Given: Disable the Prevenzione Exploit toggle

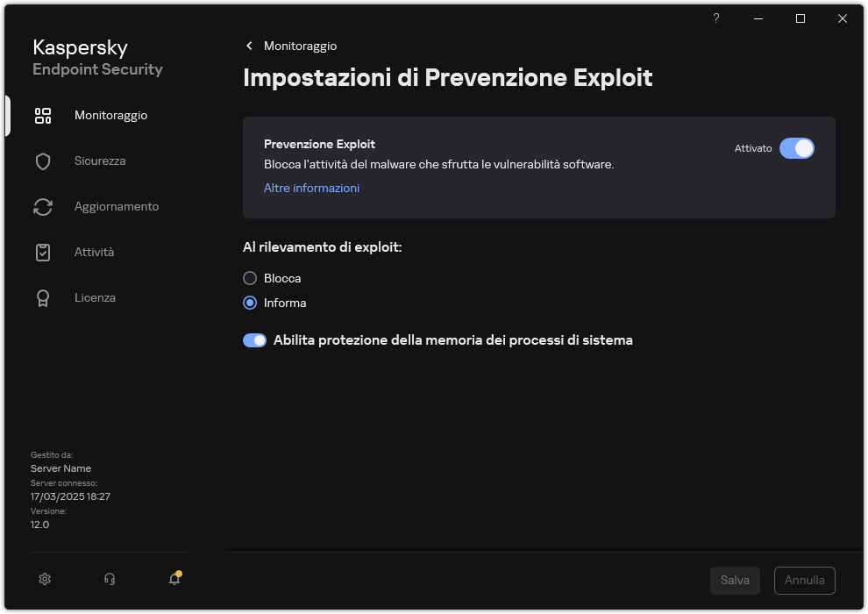Looking at the screenshot, I should point(797,148).
